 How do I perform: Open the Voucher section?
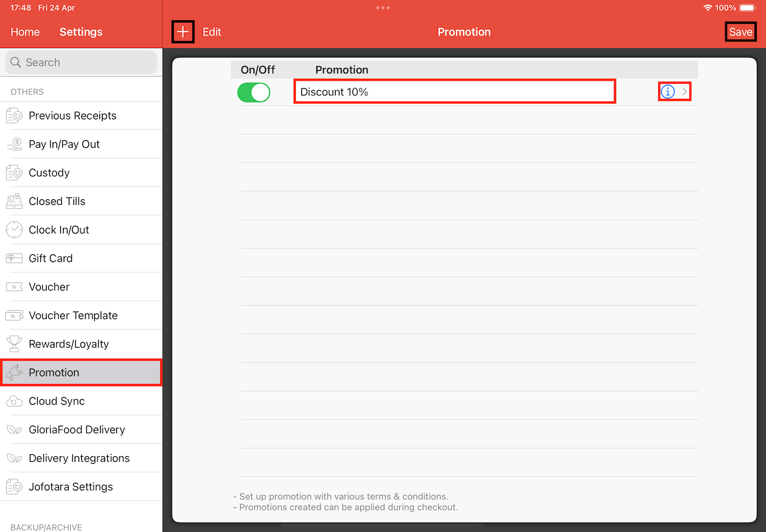[81, 287]
